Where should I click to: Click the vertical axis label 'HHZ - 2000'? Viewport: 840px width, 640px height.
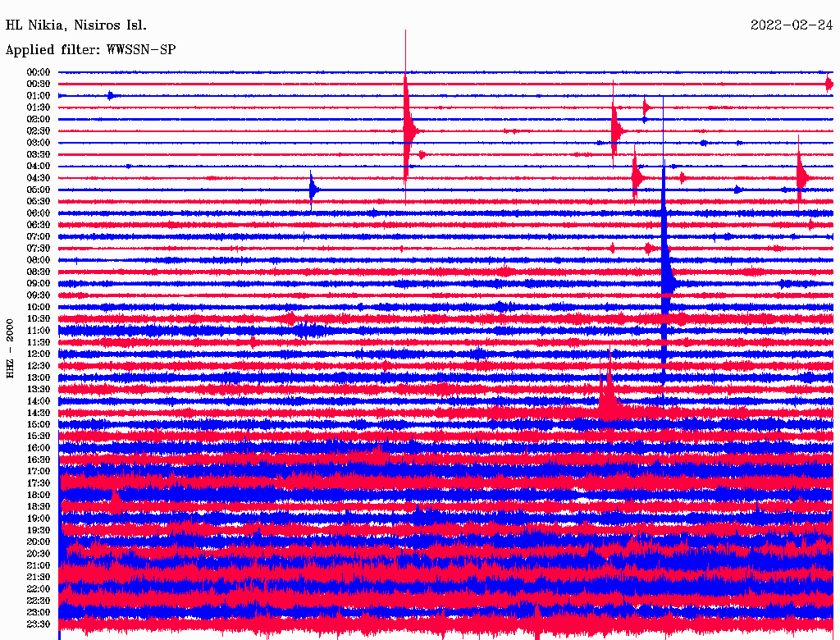(10, 349)
